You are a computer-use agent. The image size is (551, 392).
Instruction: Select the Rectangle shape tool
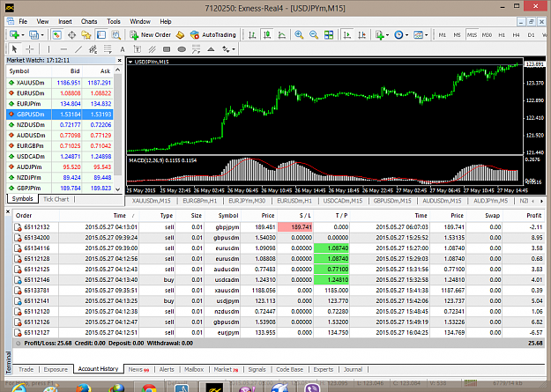click(x=167, y=49)
